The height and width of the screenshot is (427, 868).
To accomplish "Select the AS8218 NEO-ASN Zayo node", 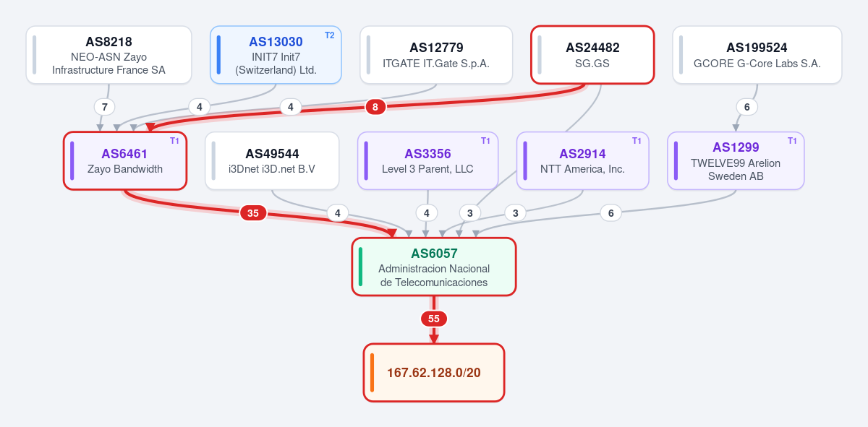I will 109,55.
